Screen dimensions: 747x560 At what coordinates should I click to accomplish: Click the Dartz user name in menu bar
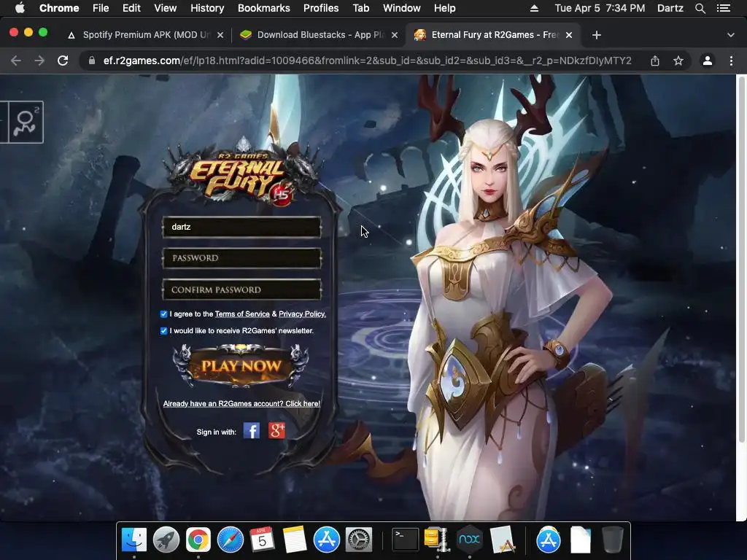click(670, 8)
